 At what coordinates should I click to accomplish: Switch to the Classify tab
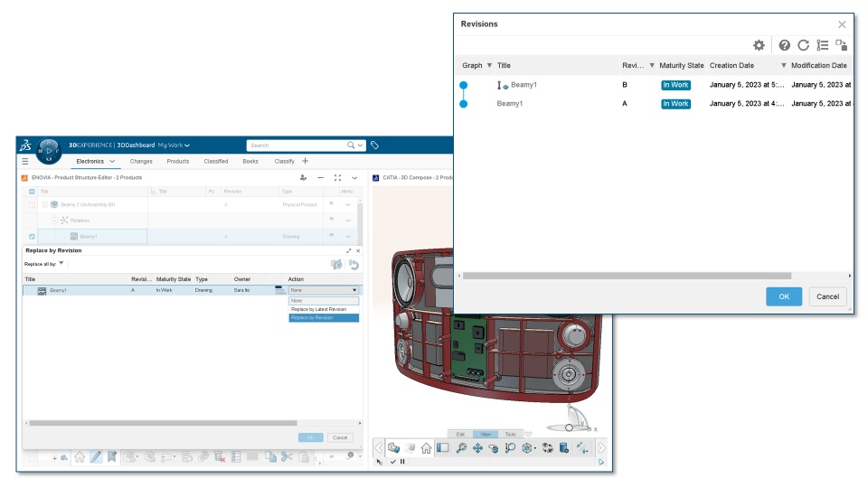pos(285,162)
